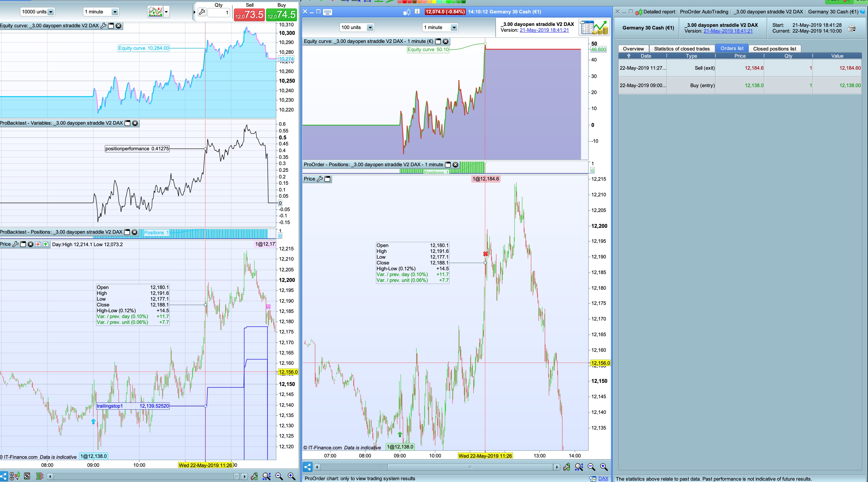This screenshot has height=482, width=868.
Task: Open chart settings wrench-candle icon in left panel
Action: 254,476
